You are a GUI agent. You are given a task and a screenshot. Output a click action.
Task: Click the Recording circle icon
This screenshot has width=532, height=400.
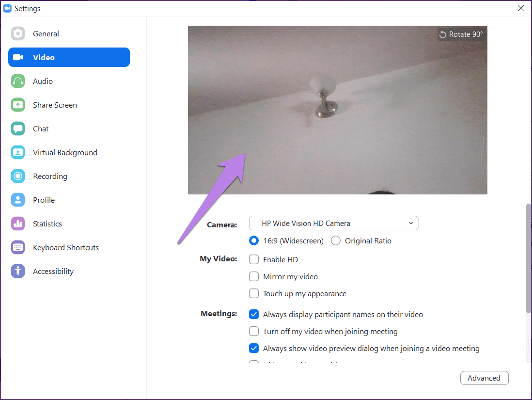pyautogui.click(x=17, y=176)
